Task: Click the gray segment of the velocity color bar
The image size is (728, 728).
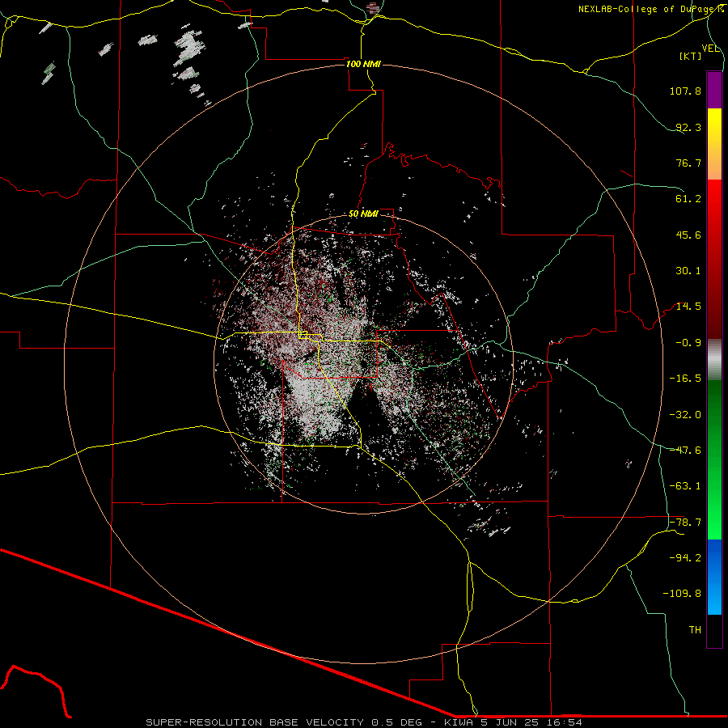Action: point(714,360)
